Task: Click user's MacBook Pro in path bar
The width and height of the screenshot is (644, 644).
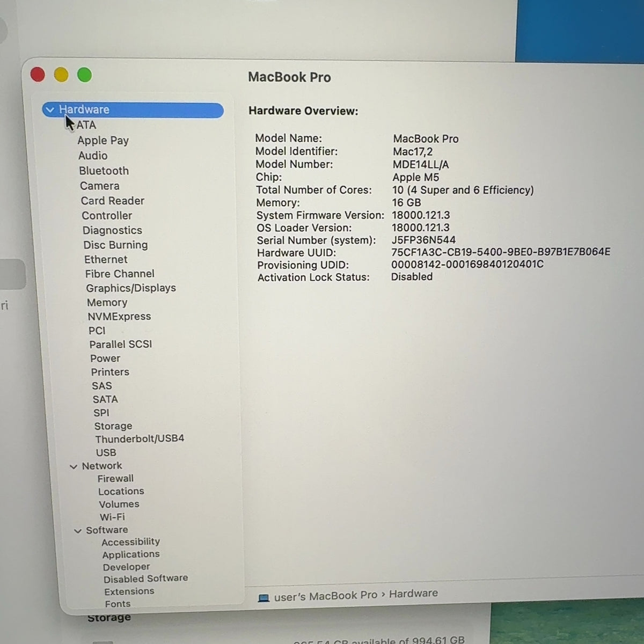Action: (x=326, y=596)
